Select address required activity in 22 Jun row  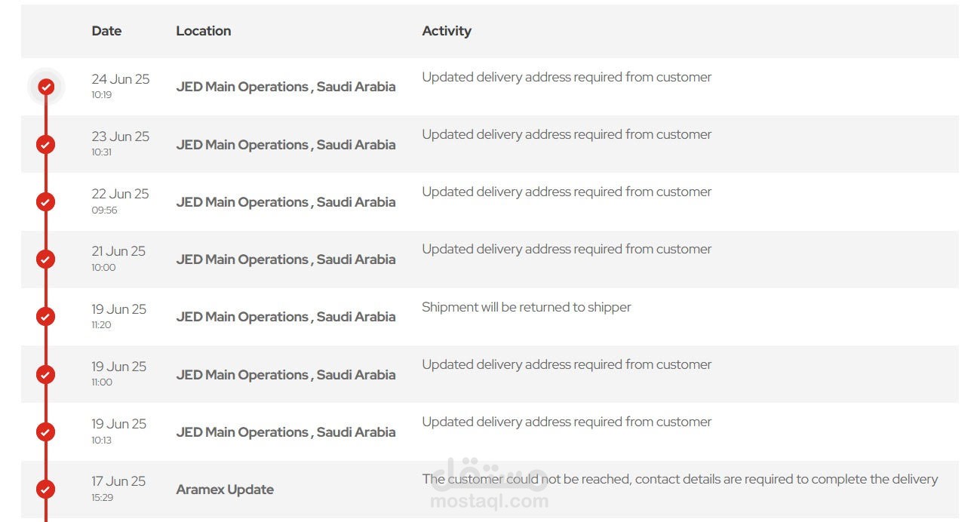(x=567, y=192)
